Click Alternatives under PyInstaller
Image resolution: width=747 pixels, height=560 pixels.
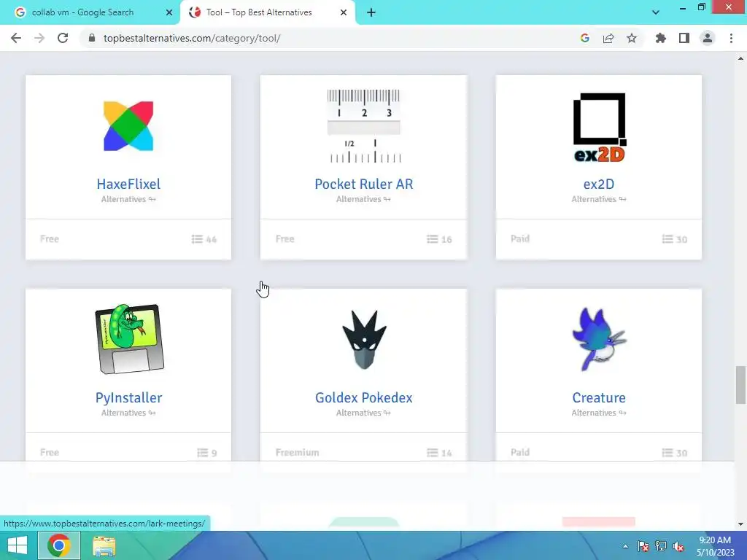128,413
